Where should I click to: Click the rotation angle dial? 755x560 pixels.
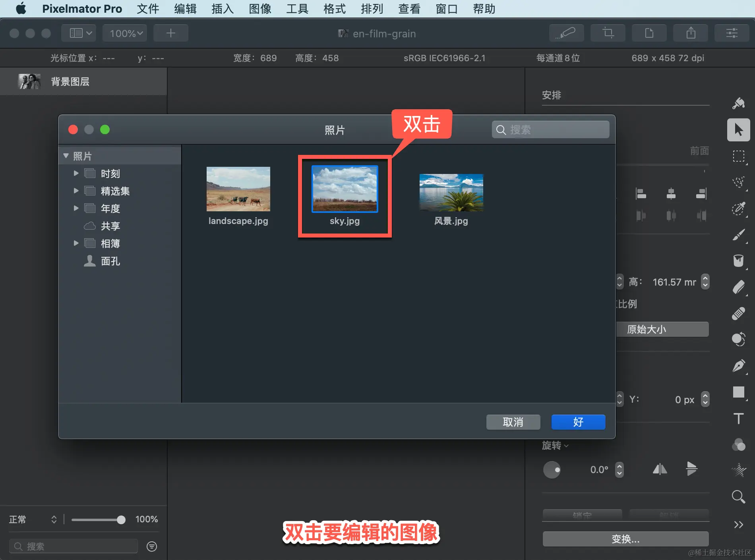[x=552, y=470]
